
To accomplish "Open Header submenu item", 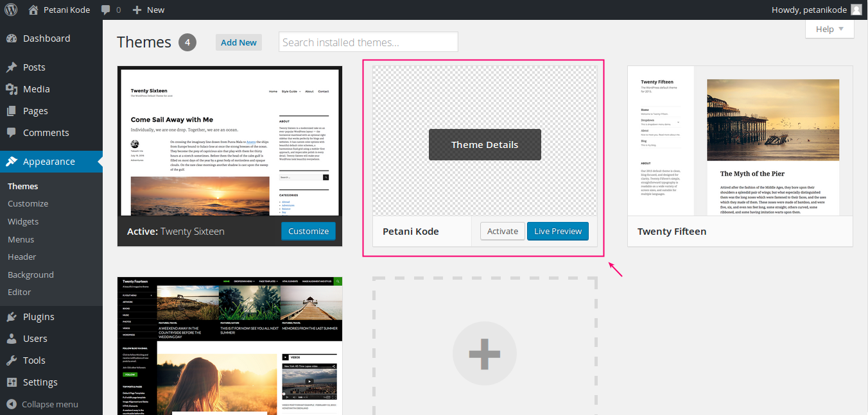I will [22, 257].
